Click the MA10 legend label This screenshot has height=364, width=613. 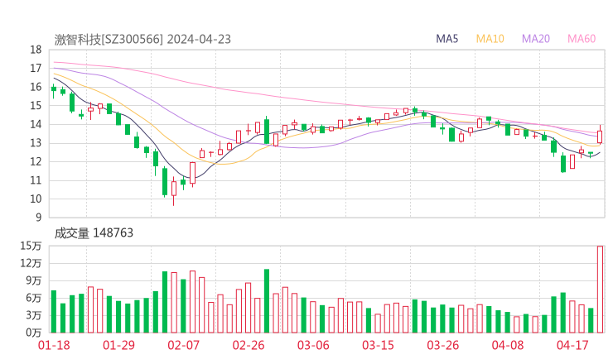pos(490,39)
